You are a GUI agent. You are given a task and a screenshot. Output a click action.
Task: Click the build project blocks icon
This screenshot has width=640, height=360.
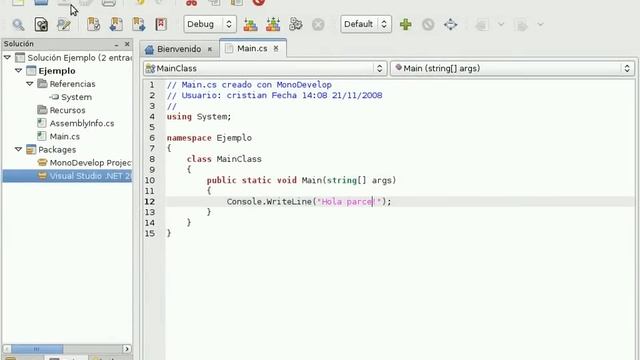coord(250,24)
